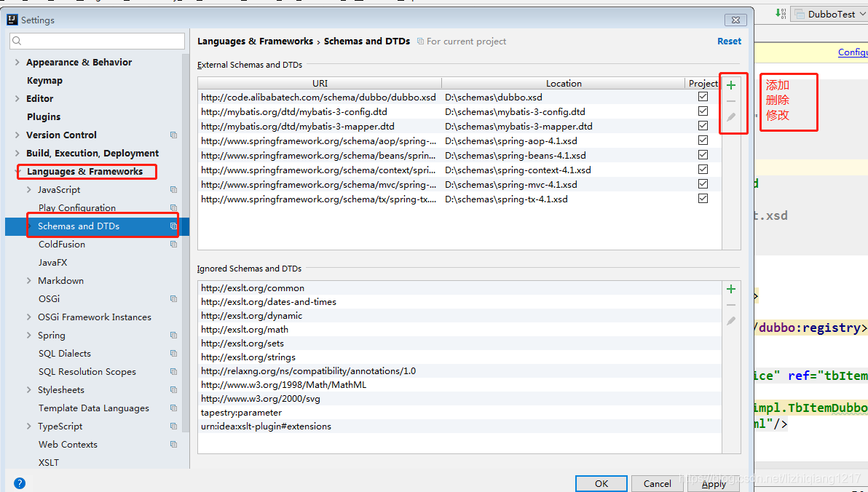Select SQL Dialects in settings tree

[65, 354]
